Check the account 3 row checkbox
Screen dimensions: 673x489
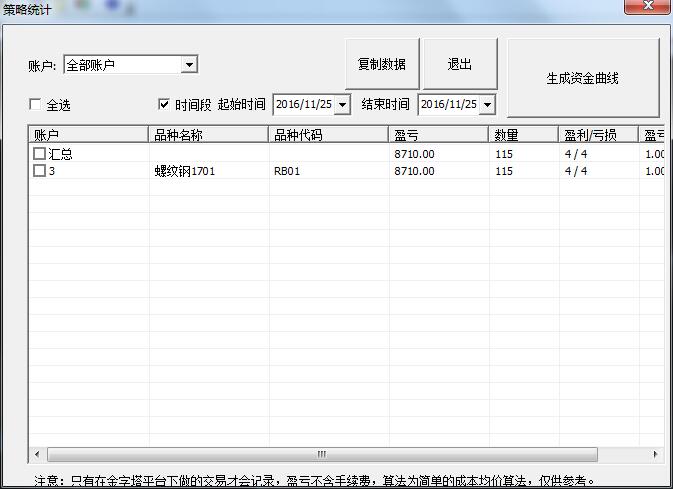tap(40, 171)
